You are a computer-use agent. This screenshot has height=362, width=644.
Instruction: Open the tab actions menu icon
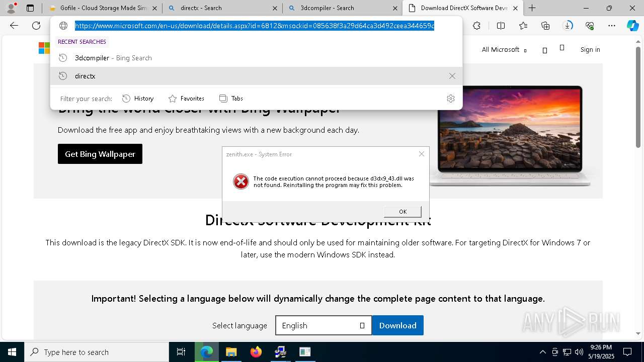coord(30,8)
